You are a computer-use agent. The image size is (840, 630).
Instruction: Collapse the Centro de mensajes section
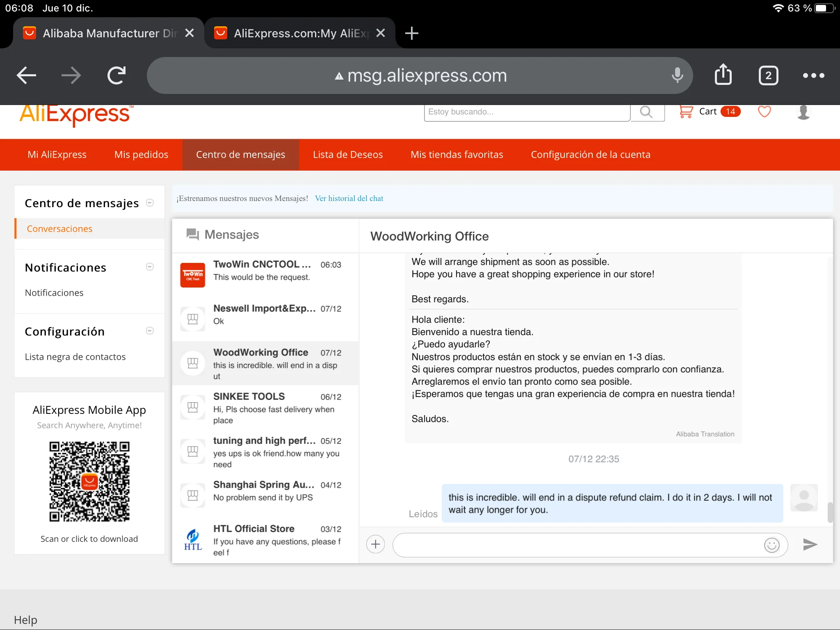[x=150, y=203]
